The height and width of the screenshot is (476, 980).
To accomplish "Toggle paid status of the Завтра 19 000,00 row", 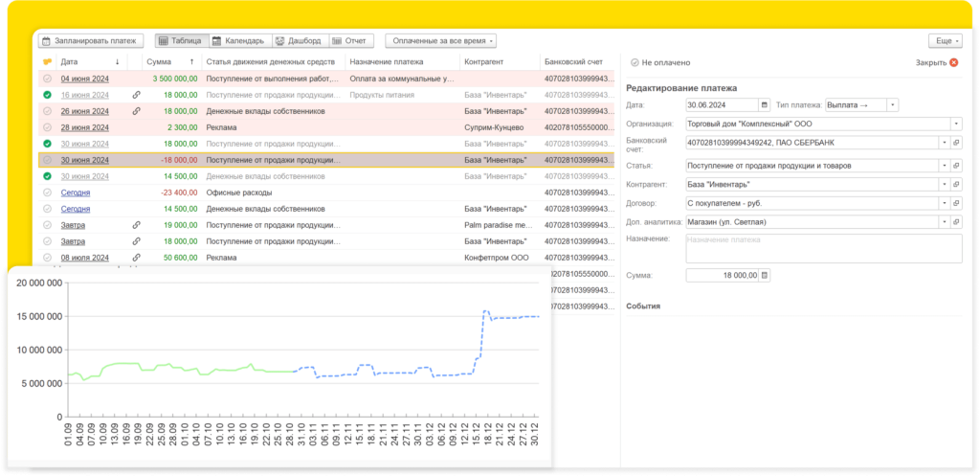I will [x=47, y=224].
